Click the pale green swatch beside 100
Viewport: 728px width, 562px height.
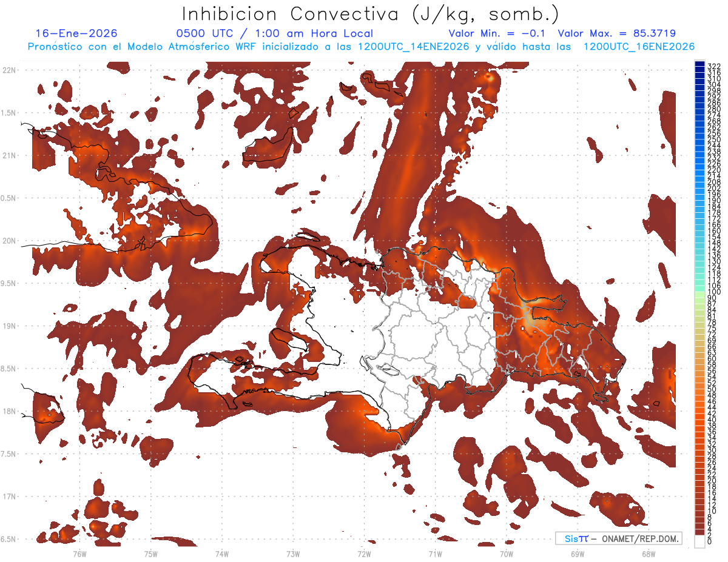click(x=700, y=295)
